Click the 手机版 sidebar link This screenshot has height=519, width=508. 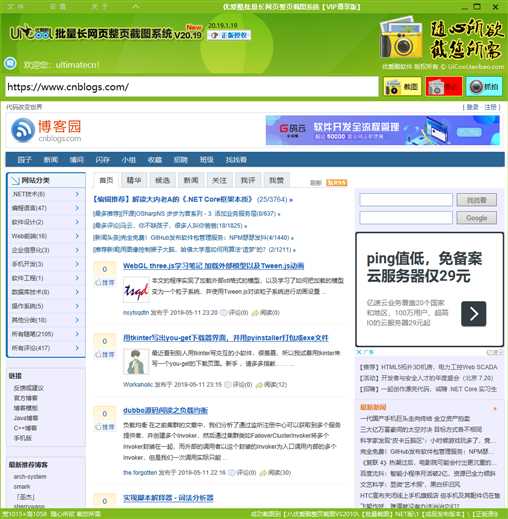(x=23, y=438)
